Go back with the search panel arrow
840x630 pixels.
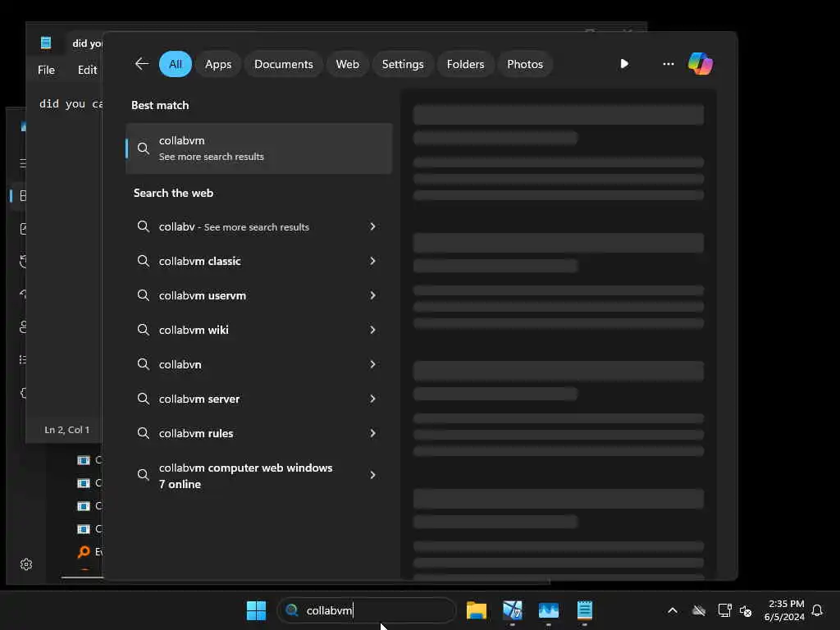[x=142, y=64]
